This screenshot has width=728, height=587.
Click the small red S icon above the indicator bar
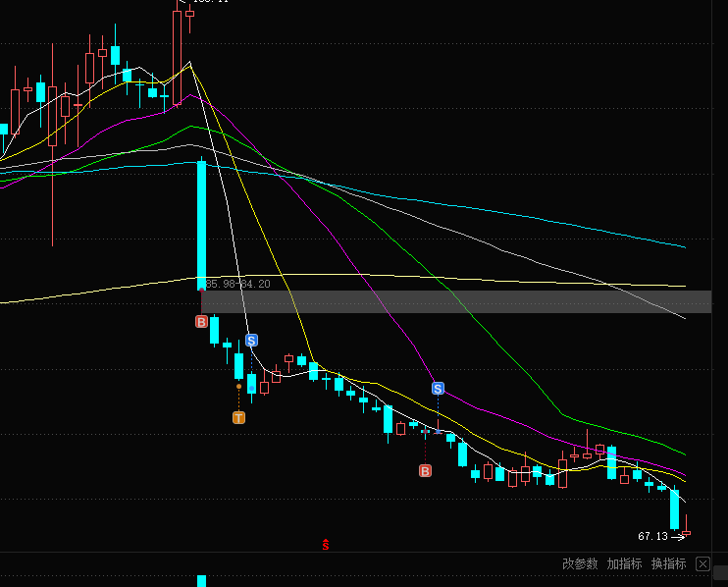(x=326, y=545)
